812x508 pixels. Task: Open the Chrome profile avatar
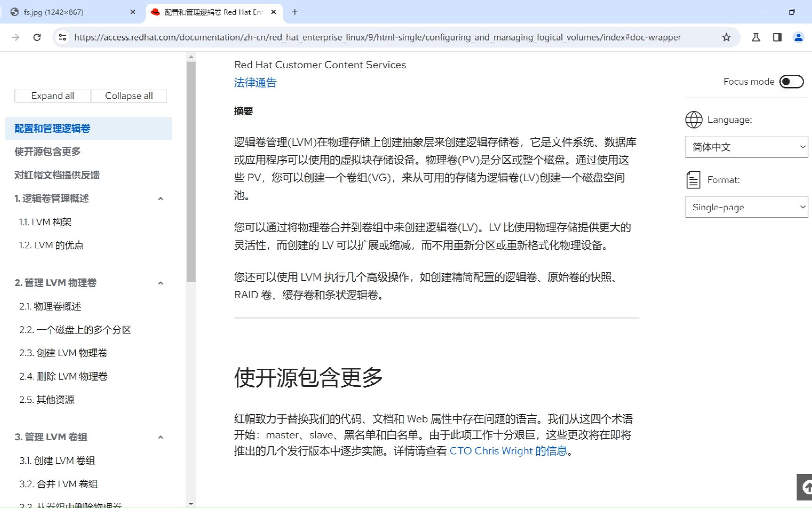pyautogui.click(x=798, y=37)
